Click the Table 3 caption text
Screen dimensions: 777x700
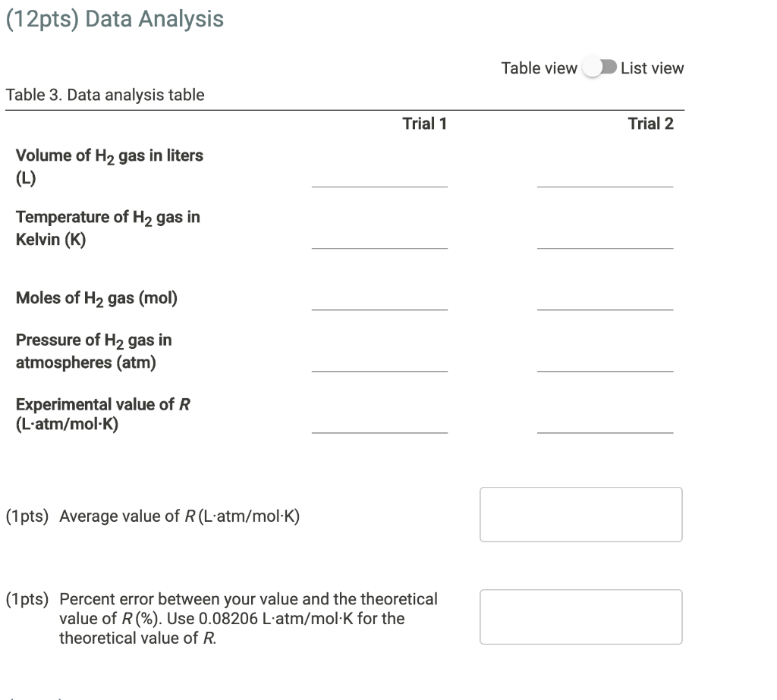(x=105, y=94)
